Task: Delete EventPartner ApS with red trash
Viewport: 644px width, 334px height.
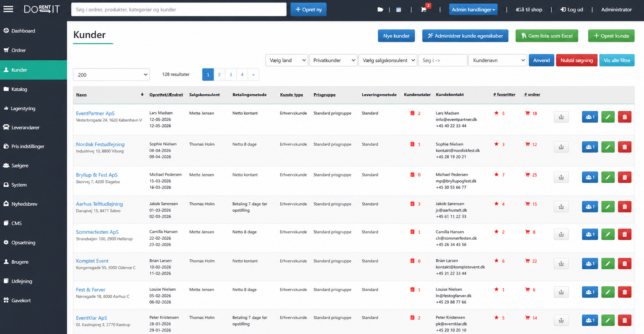Action: [625, 117]
